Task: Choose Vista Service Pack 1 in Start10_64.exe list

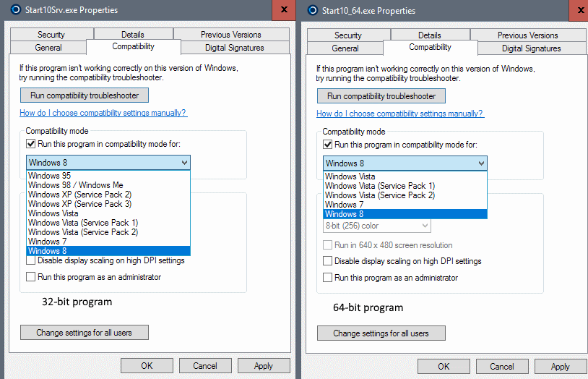Action: coord(405,186)
